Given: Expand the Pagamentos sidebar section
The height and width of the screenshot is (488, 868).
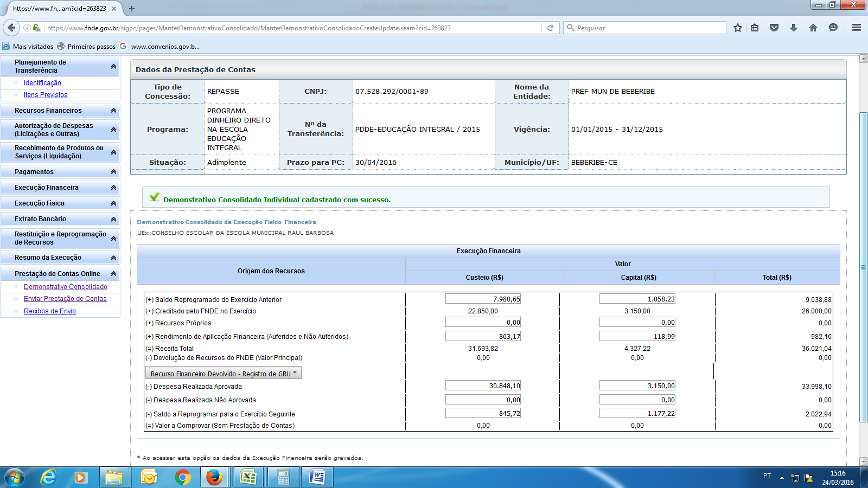Looking at the screenshot, I should click(113, 172).
